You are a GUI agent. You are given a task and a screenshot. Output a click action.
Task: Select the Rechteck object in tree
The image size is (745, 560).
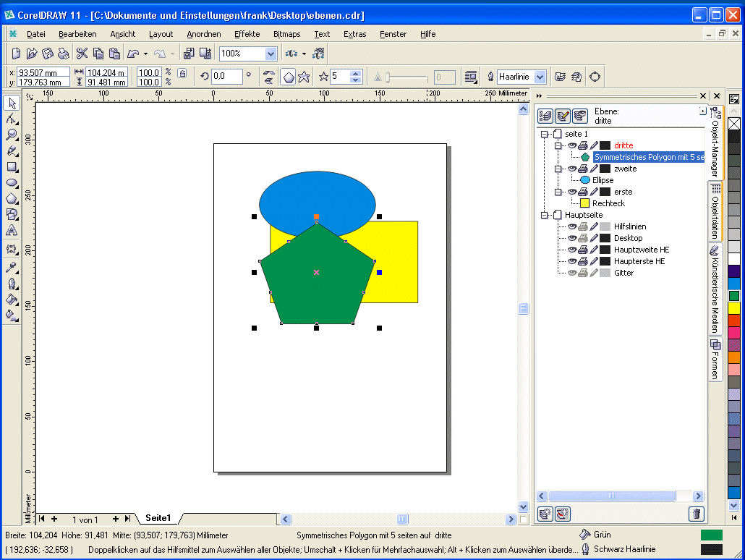608,203
